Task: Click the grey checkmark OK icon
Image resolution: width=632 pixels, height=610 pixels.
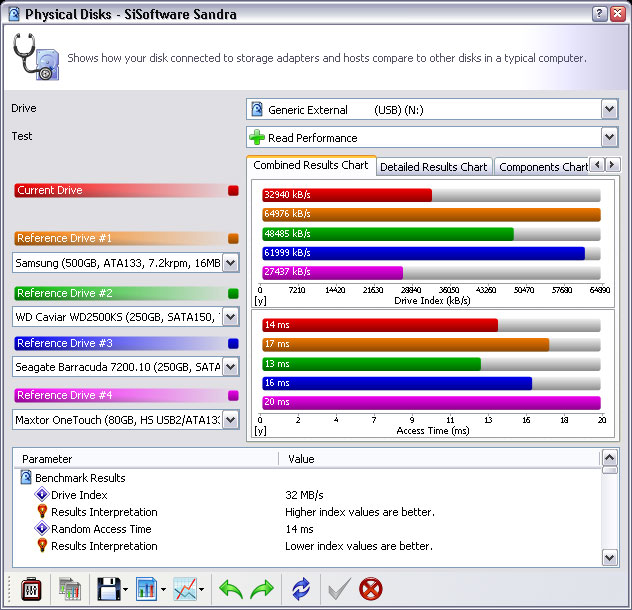Action: click(339, 589)
